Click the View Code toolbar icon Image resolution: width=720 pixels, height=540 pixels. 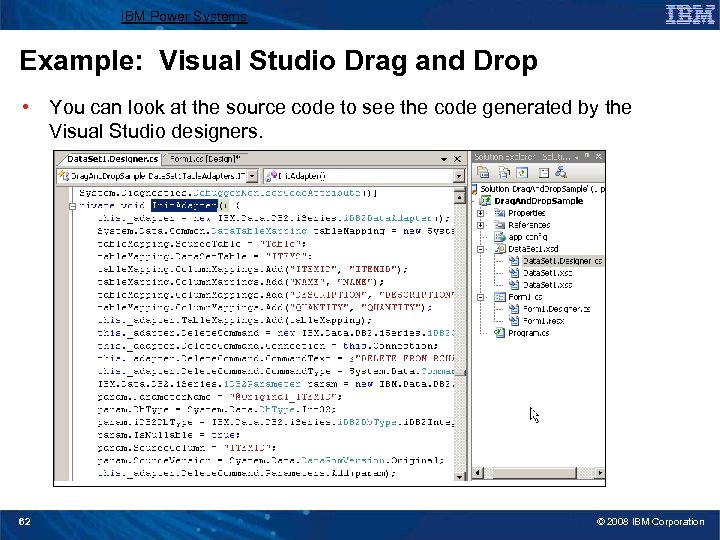point(544,173)
